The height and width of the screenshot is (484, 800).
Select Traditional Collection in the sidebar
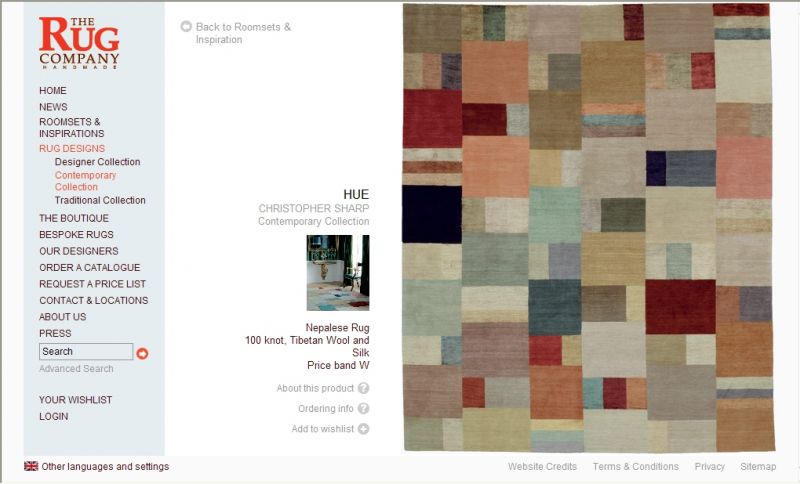pyautogui.click(x=100, y=200)
